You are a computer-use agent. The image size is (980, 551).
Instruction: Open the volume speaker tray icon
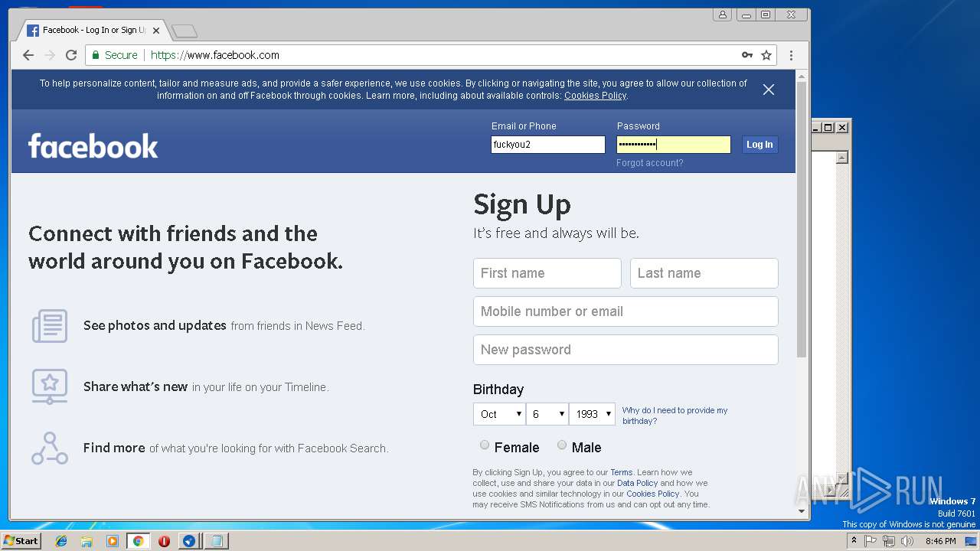coord(907,541)
